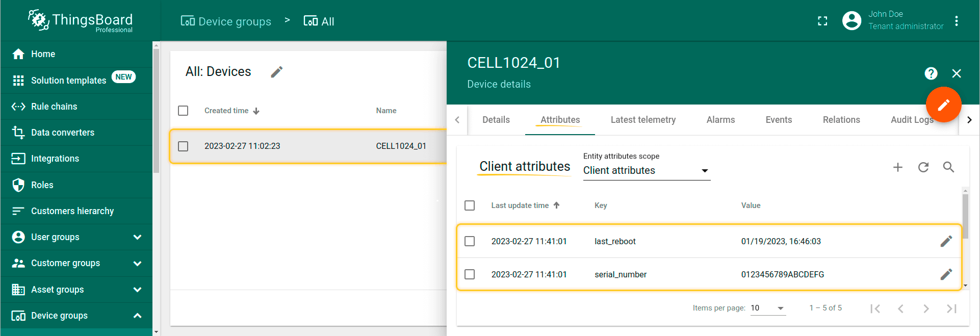Add a new attribute with plus icon

click(x=898, y=167)
